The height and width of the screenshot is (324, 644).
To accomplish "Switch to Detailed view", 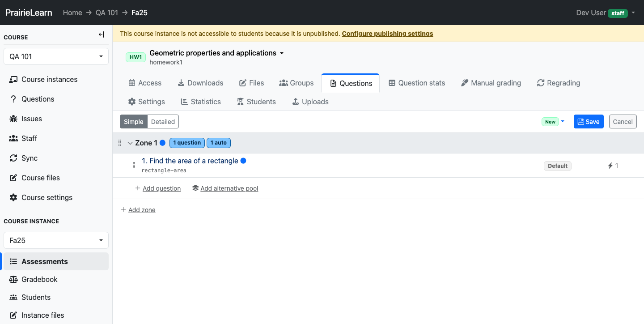I will 163,122.
